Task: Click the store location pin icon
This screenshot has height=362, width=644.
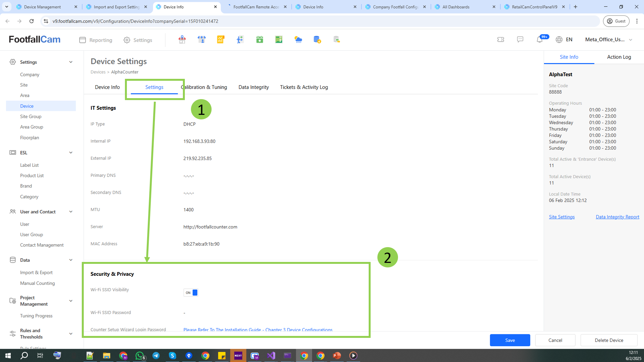Action: [x=182, y=40]
